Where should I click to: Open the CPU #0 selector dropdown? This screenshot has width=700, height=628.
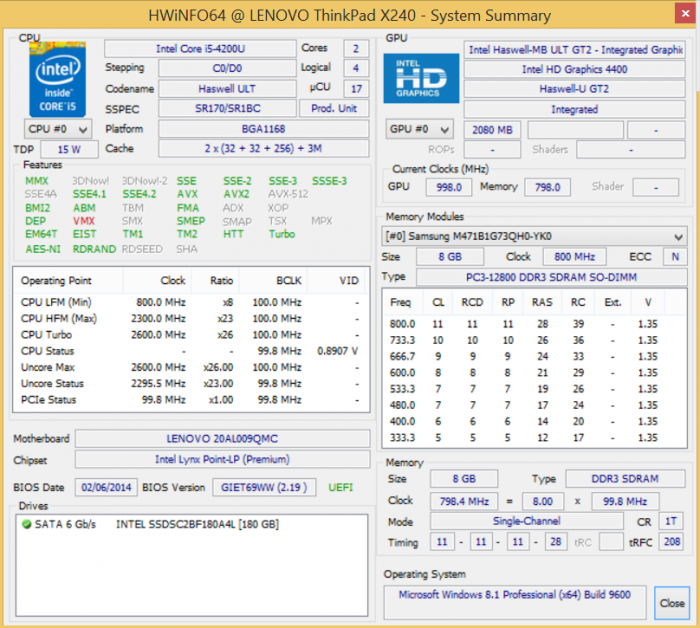point(57,129)
